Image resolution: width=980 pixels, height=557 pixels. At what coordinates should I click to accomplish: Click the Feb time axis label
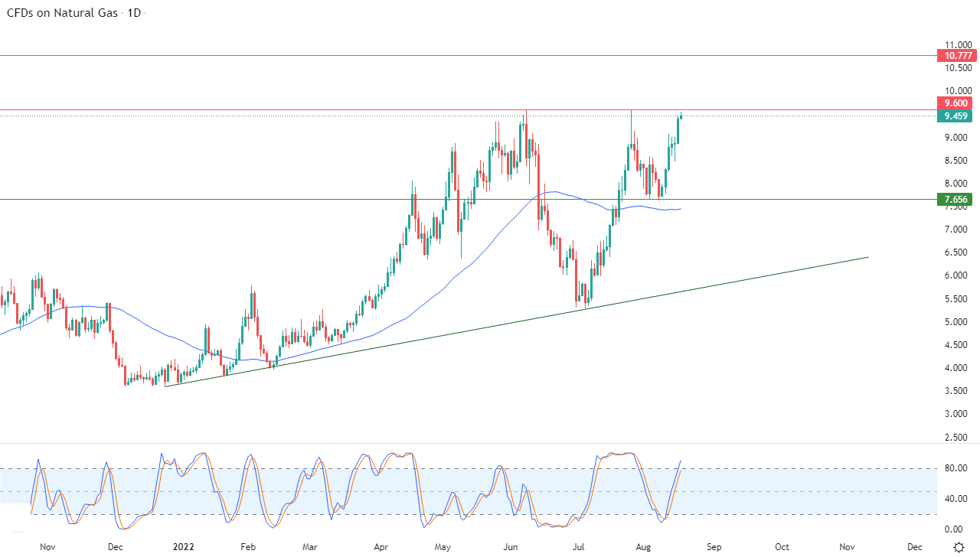(247, 547)
